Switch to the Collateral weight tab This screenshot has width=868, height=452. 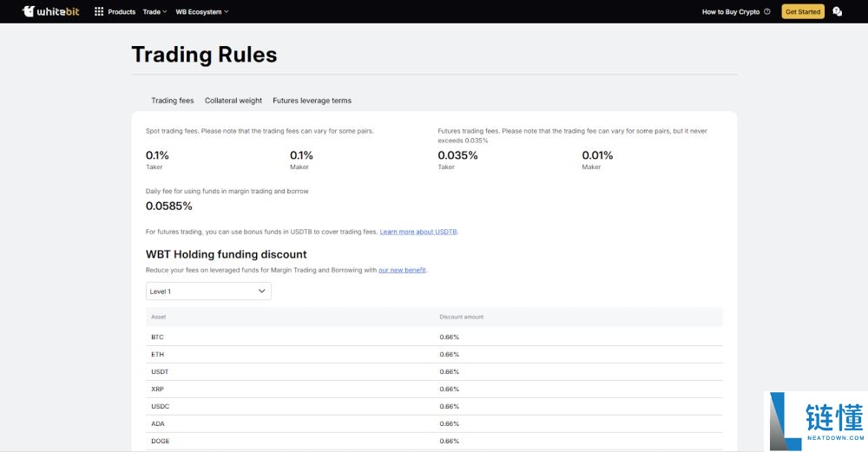click(x=233, y=101)
